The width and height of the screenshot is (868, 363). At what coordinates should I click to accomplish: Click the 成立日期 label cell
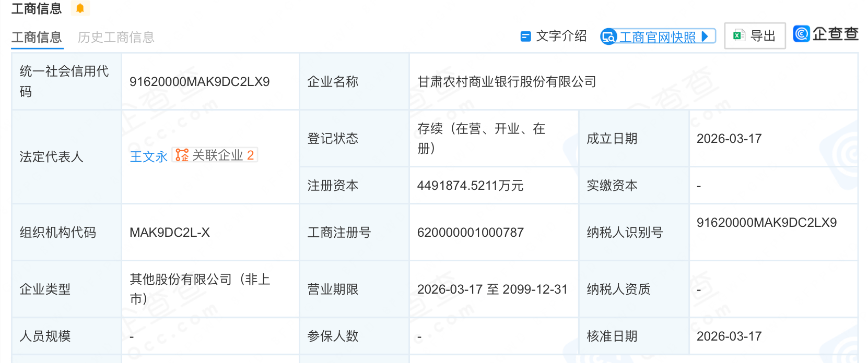634,138
